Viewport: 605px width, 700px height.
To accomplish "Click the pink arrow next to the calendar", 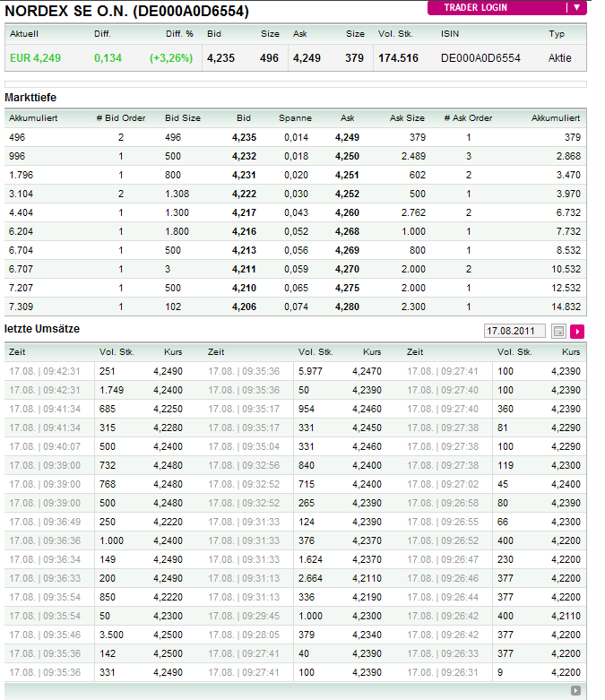I will 576,332.
